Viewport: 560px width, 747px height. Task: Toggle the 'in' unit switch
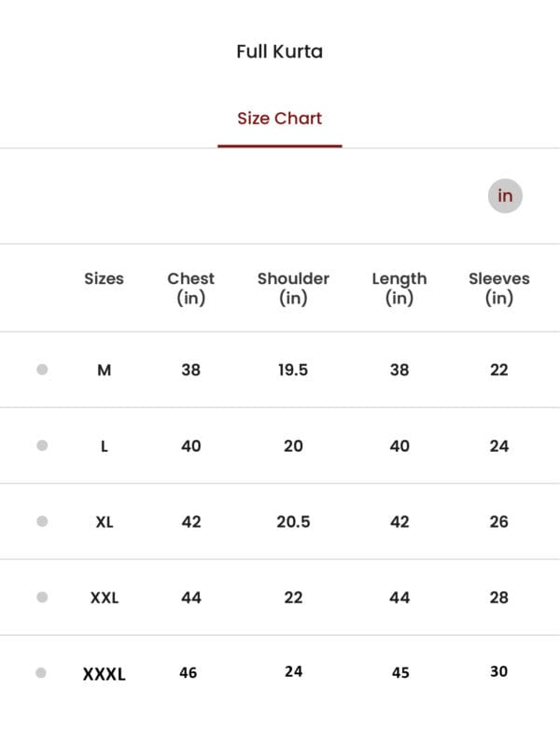(x=505, y=196)
